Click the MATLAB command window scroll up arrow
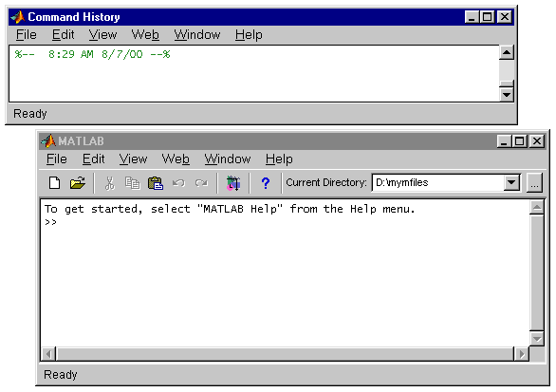 tap(537, 207)
